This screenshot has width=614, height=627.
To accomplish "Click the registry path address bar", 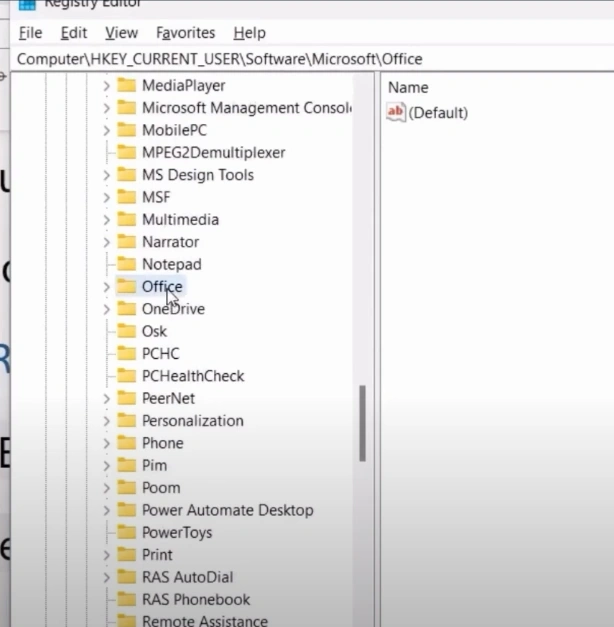I will 312,59.
